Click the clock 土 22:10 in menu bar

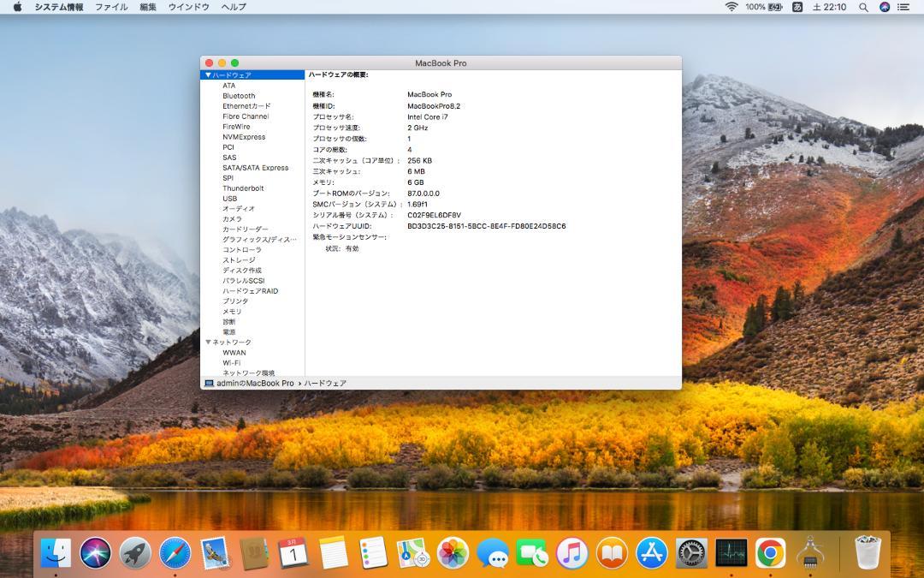[x=829, y=7]
